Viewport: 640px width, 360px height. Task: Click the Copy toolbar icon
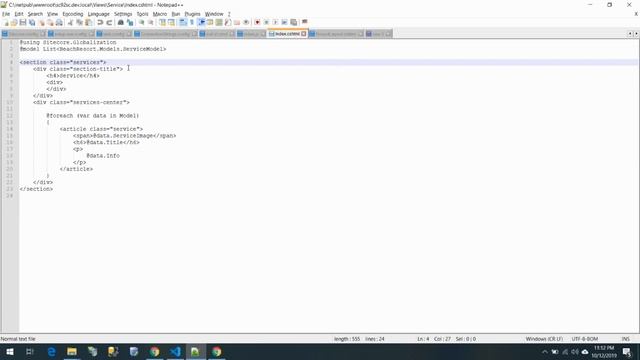point(79,22)
